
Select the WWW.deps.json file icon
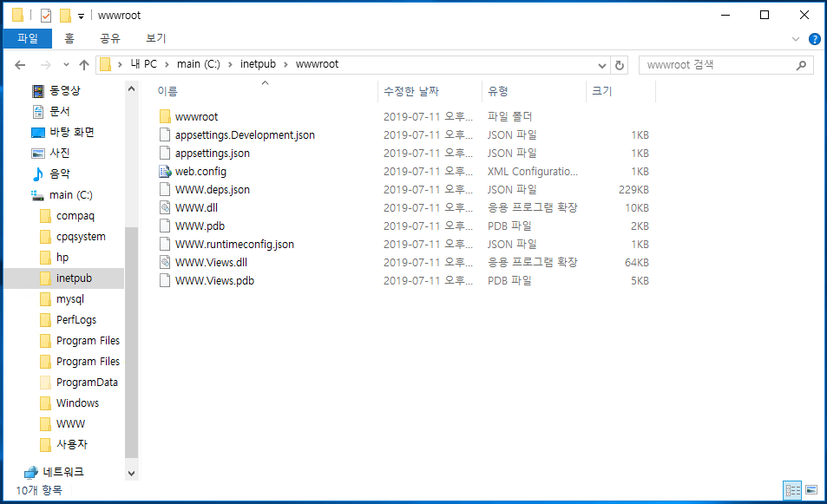pos(165,189)
